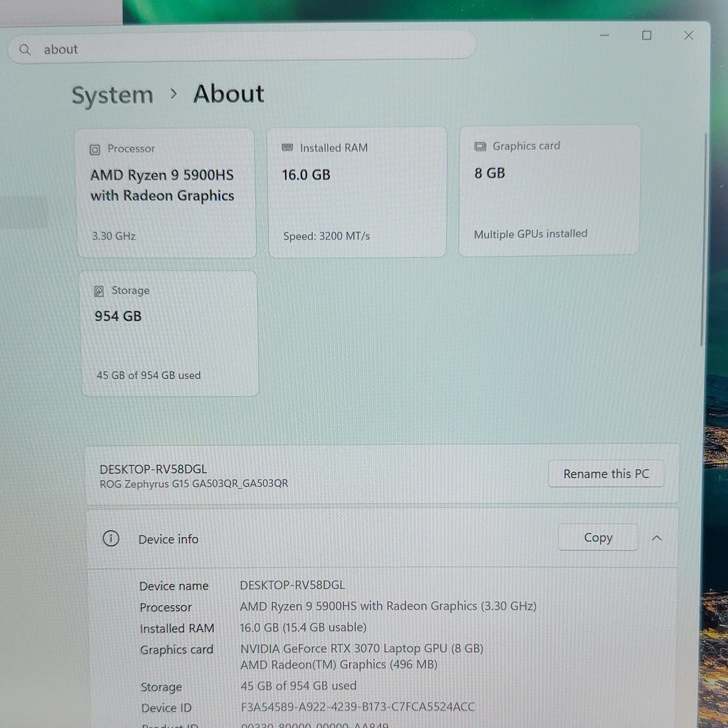This screenshot has height=728, width=728.
Task: Click '16.0 GB (15.4 GB usable)' value
Action: [303, 627]
